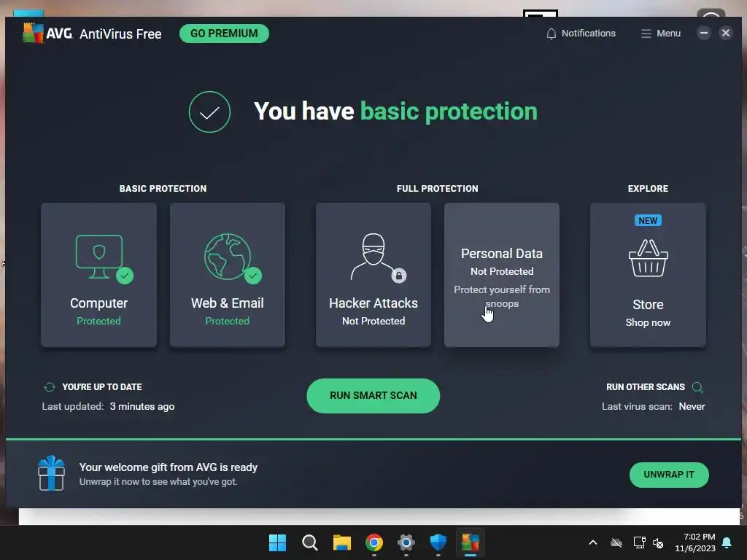747x560 pixels.
Task: Minimize the AVG window
Action: 704,33
